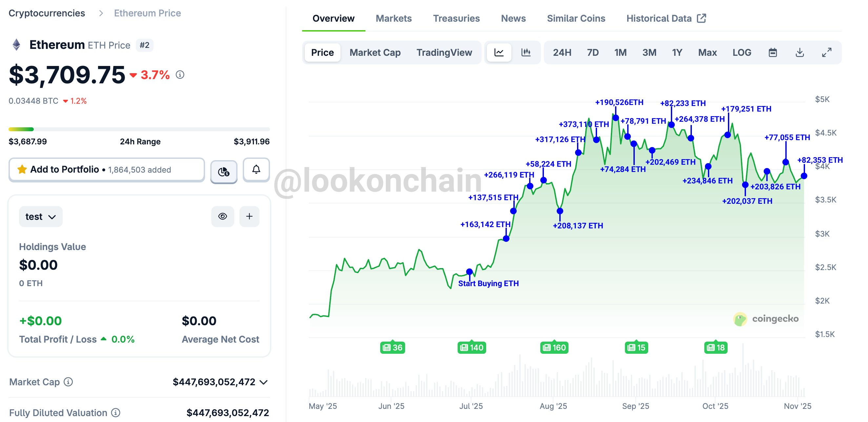Switch to candlestick chart icon

526,52
